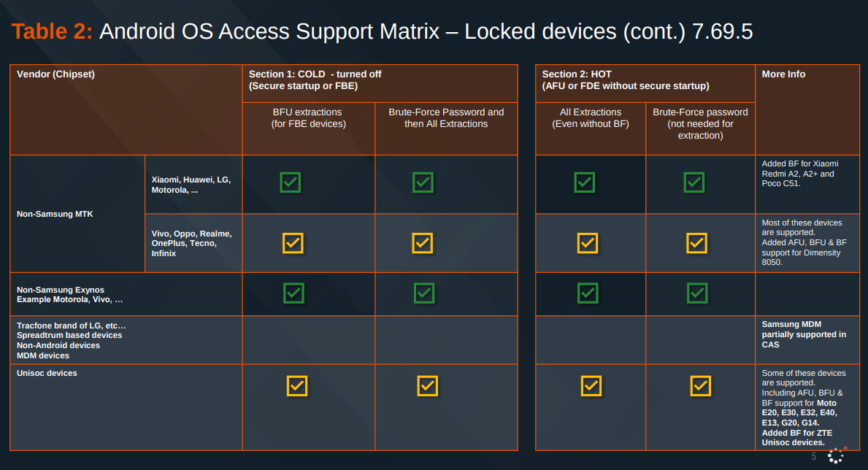
Task: Click green All Extractions checkmark for Xiaomi row
Action: [x=584, y=182]
